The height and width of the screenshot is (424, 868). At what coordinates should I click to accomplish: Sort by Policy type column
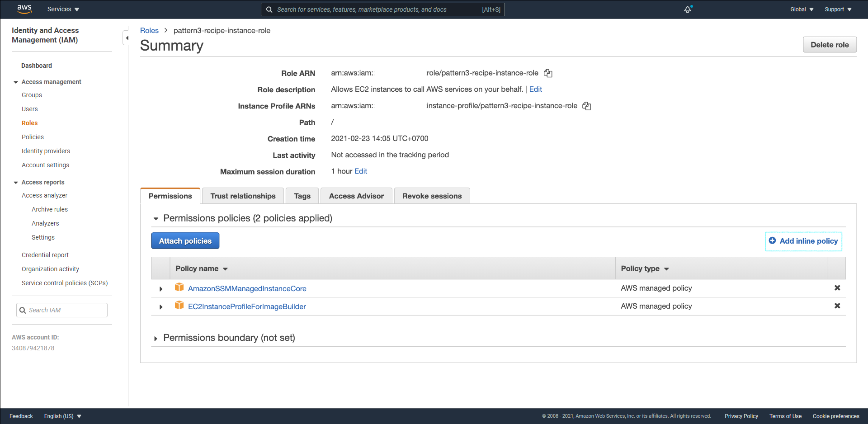coord(645,269)
